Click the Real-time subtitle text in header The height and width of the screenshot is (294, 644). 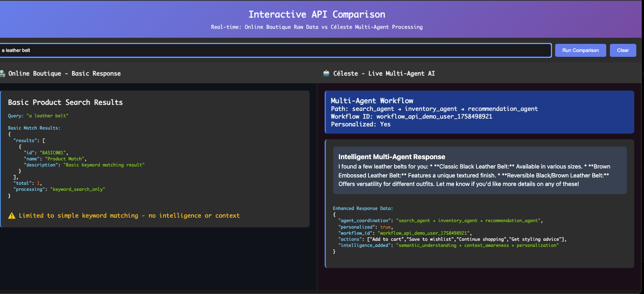point(317,27)
